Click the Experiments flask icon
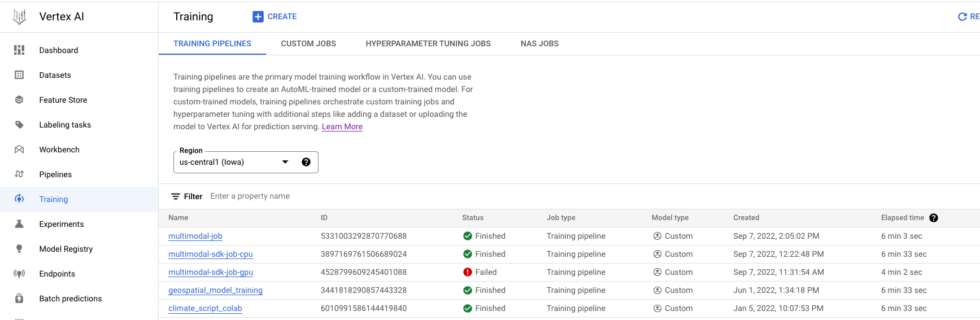The height and width of the screenshot is (320, 980). (19, 224)
